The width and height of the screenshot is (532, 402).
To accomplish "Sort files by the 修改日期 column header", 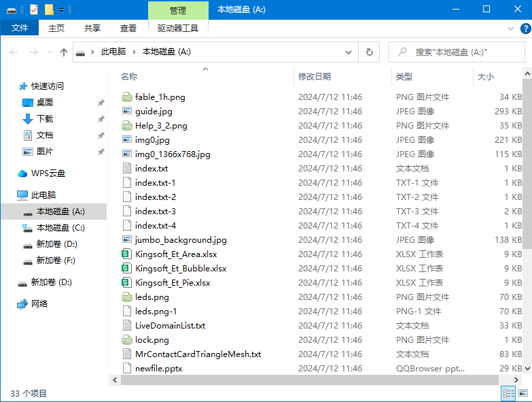I will click(x=315, y=77).
